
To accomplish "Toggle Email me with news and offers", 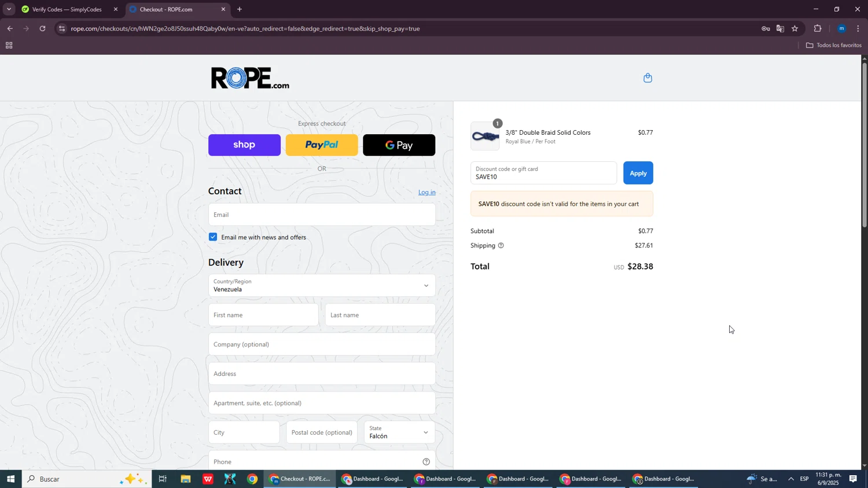I will tap(213, 237).
